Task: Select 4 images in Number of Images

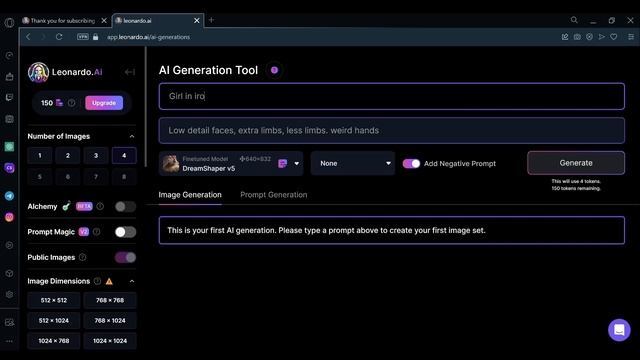Action: click(x=124, y=156)
